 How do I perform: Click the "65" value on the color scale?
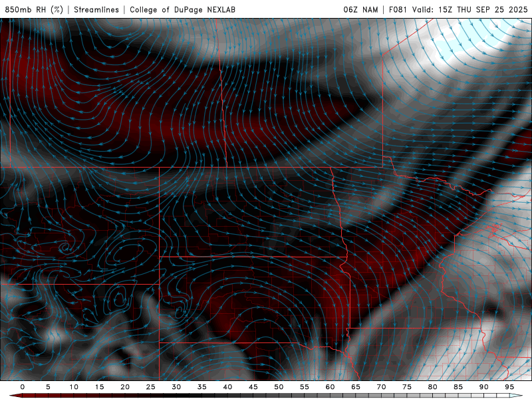(356, 387)
